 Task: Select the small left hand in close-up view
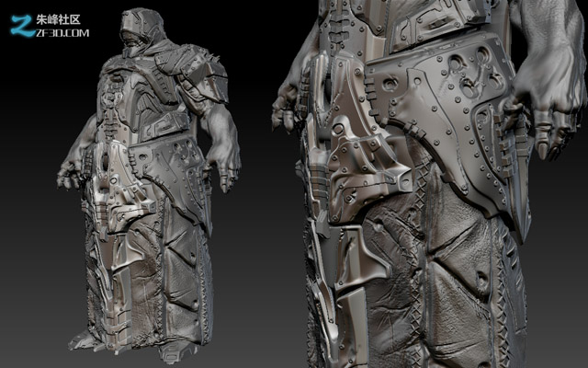(x=285, y=107)
